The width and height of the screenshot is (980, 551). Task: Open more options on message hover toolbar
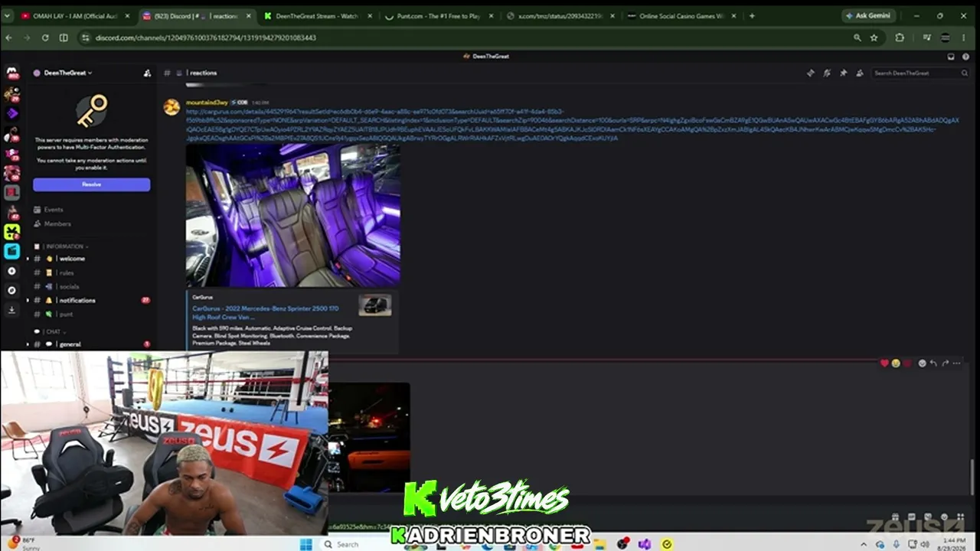(x=956, y=364)
